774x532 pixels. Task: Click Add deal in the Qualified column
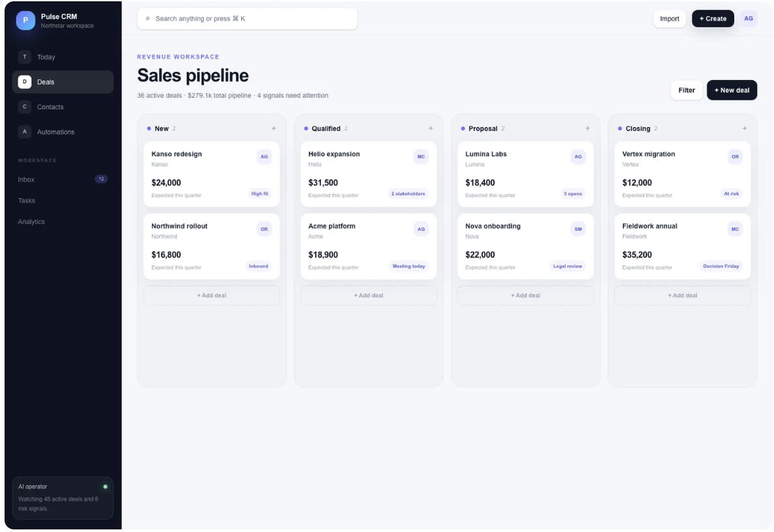pyautogui.click(x=368, y=295)
